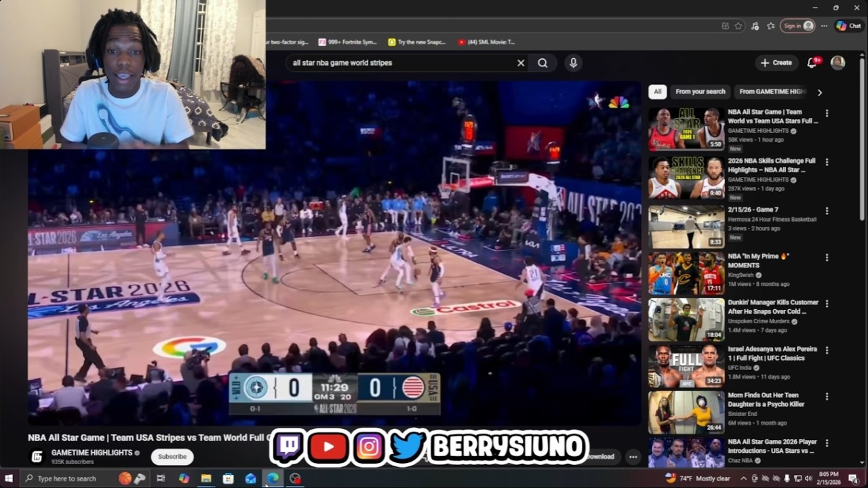This screenshot has height=488, width=868.
Task: Open options for '2/15/26 - Game 7' video
Action: coord(827,211)
